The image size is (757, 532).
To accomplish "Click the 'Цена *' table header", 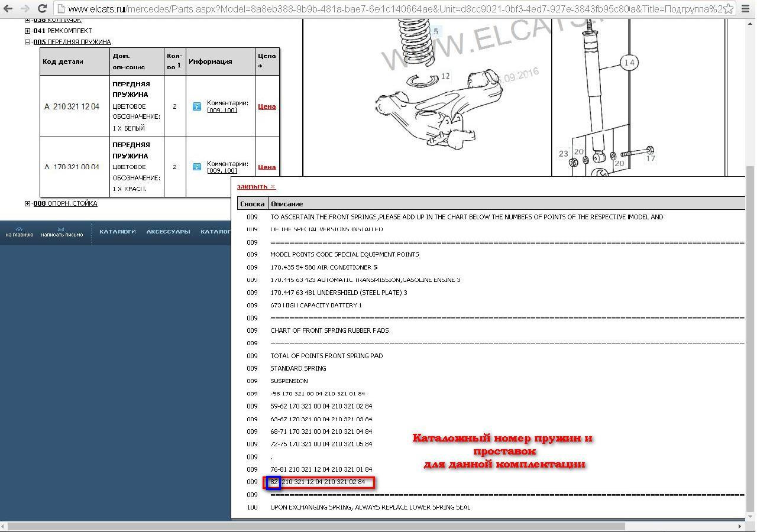I will click(267, 61).
